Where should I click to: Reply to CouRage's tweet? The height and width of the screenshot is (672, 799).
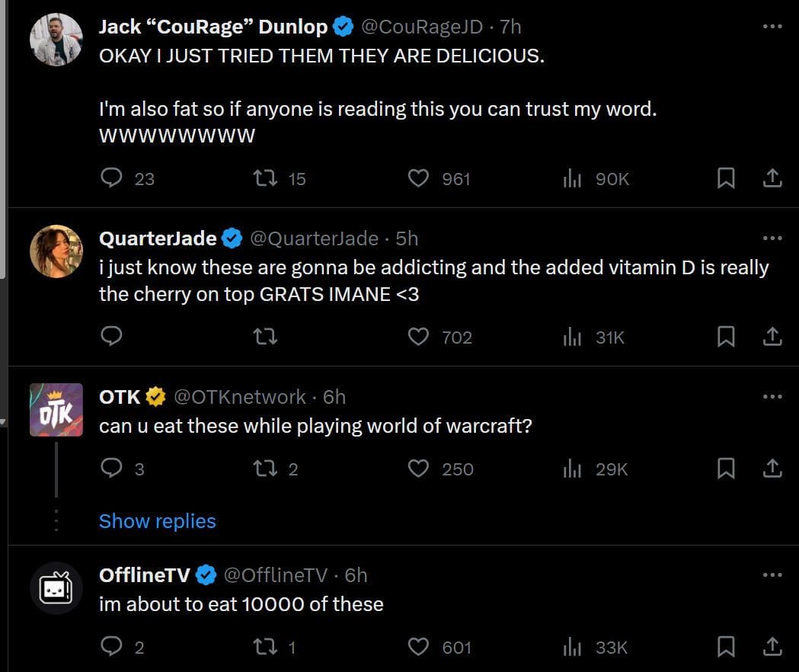(x=111, y=178)
